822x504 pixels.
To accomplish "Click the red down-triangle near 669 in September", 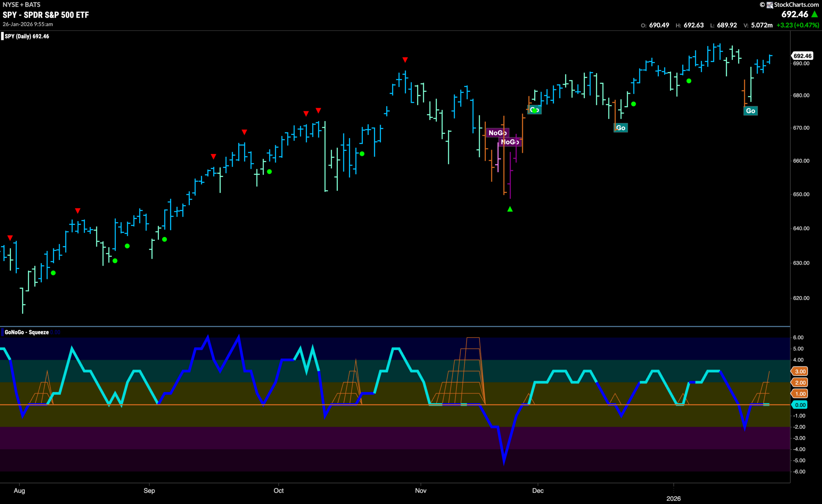I will [244, 133].
